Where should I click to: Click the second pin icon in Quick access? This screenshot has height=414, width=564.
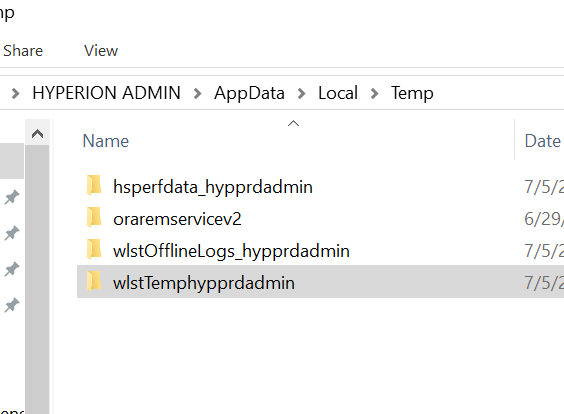click(12, 233)
